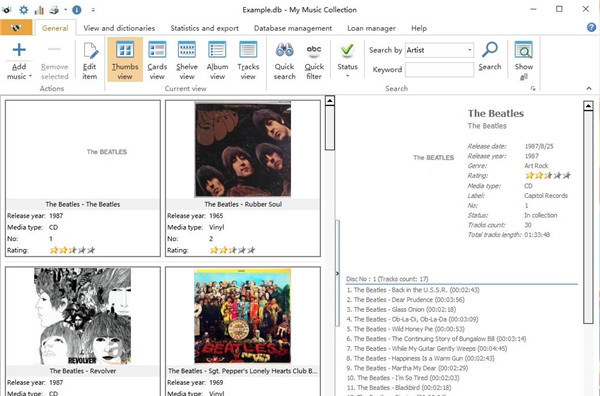Open customize quick access toolbar arrow

(93, 10)
